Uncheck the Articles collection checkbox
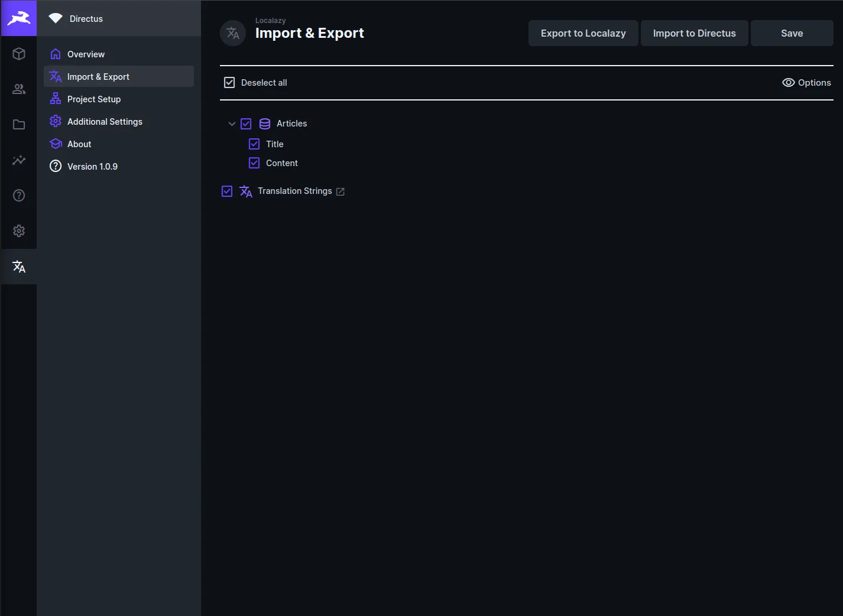This screenshot has width=843, height=616. click(246, 124)
